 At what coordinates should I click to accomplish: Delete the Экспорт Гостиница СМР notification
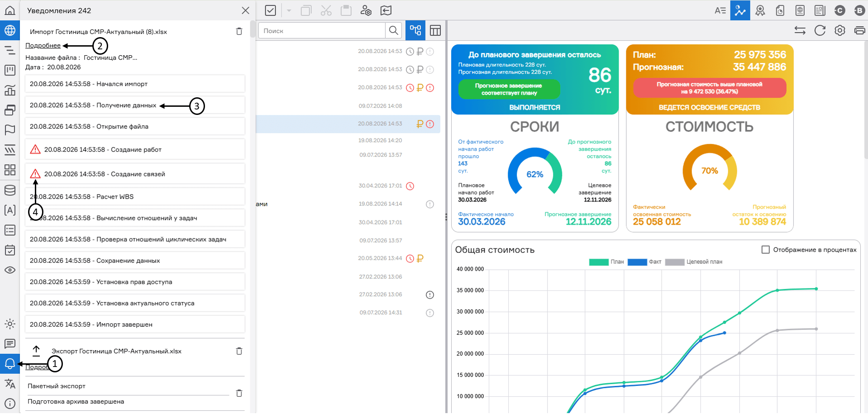239,351
